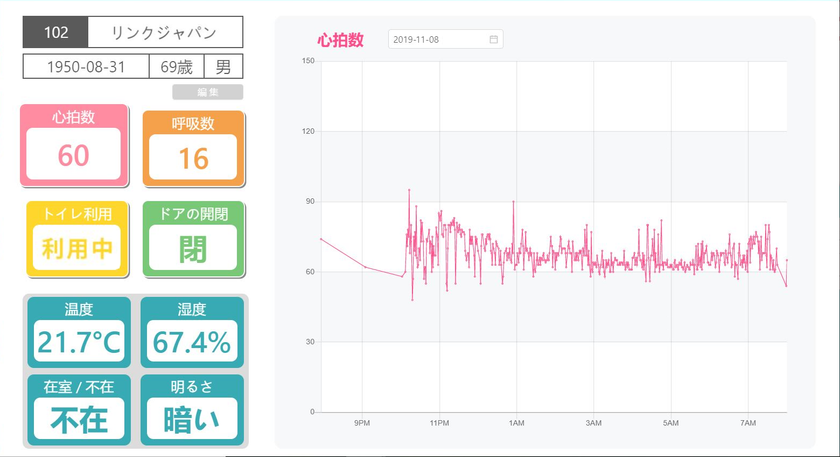
Task: Select the birthdate 1950-08-31 cell
Action: pos(86,66)
